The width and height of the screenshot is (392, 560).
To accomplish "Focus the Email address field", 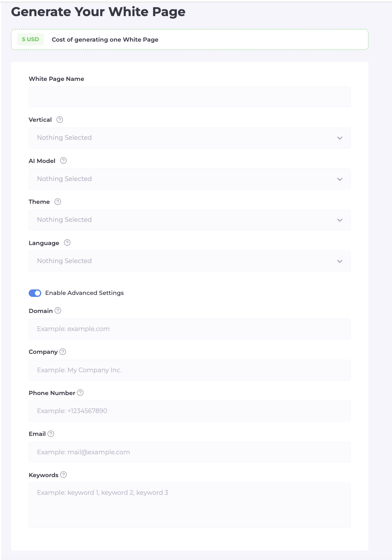I will pyautogui.click(x=189, y=452).
